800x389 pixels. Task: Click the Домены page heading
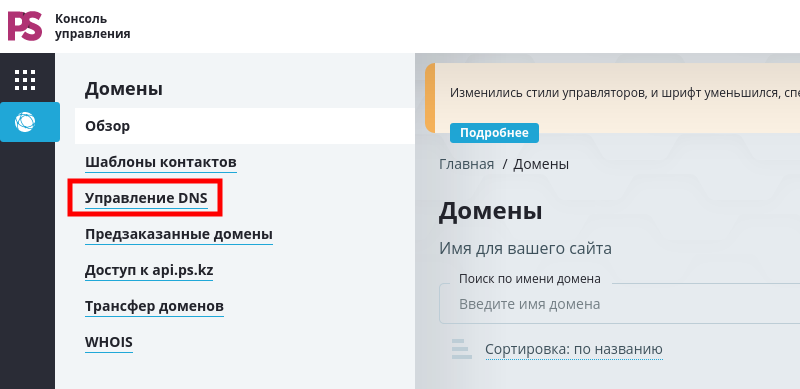pos(490,210)
